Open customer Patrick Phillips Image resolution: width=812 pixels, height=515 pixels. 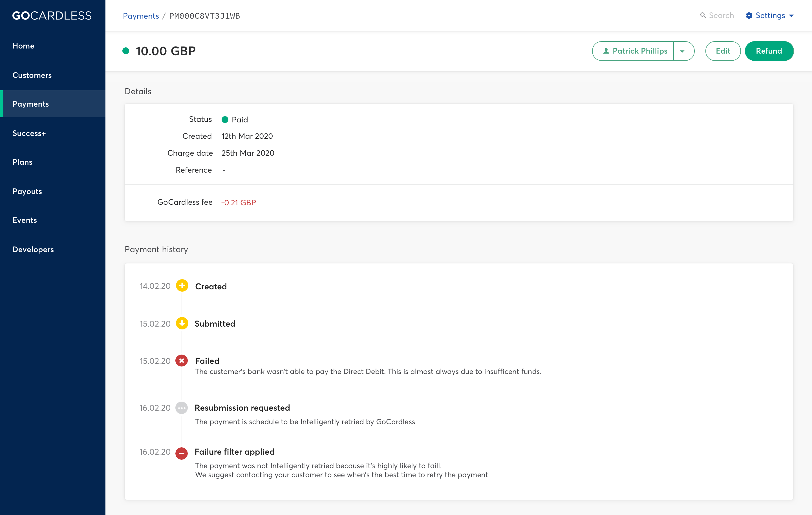633,51
